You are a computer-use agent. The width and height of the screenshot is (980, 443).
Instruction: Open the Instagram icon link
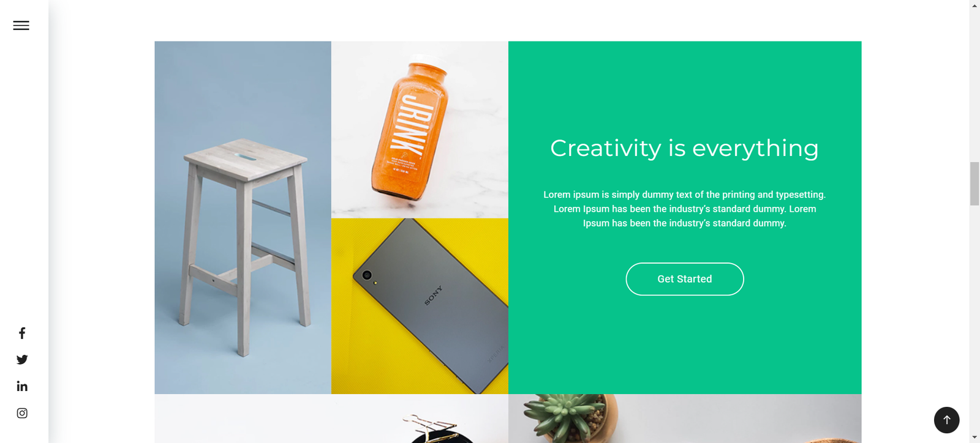(x=22, y=413)
